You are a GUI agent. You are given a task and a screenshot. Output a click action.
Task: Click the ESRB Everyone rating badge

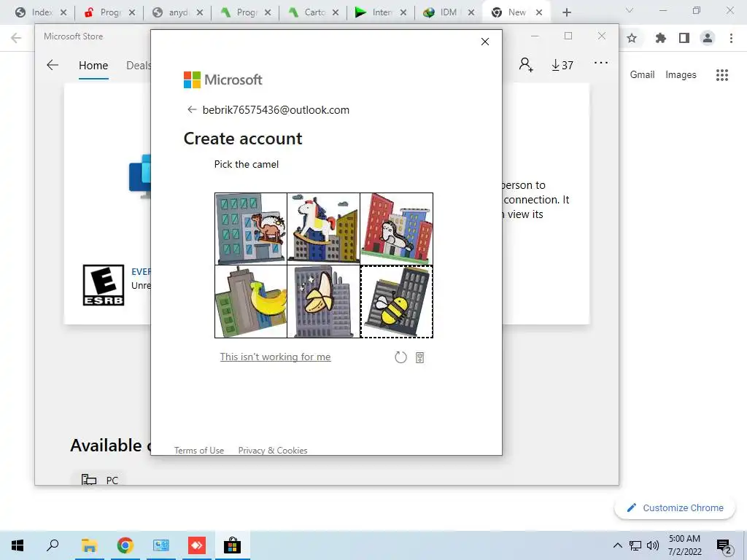click(104, 285)
